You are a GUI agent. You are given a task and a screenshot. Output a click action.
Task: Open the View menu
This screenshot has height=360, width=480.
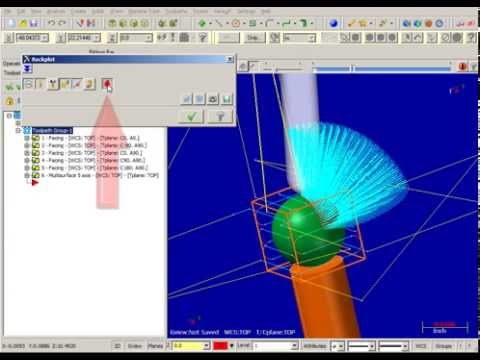coord(36,11)
